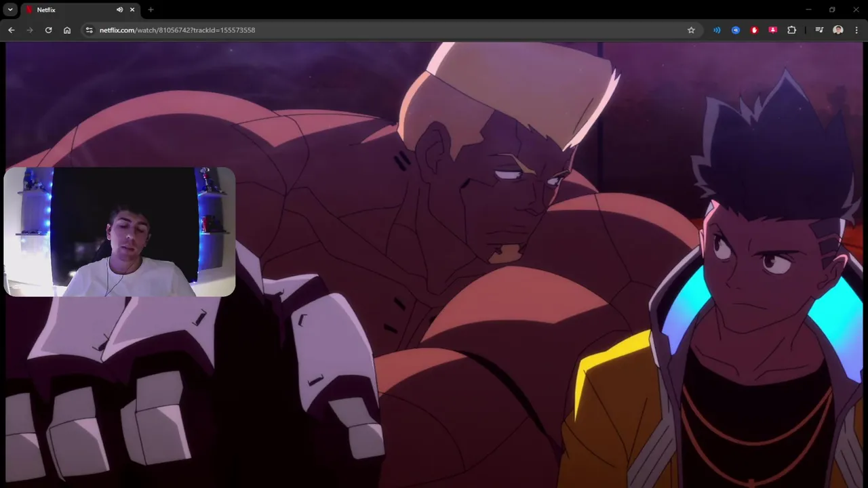Open the tab search dropdown arrow
This screenshot has height=488, width=868.
pyautogui.click(x=10, y=9)
